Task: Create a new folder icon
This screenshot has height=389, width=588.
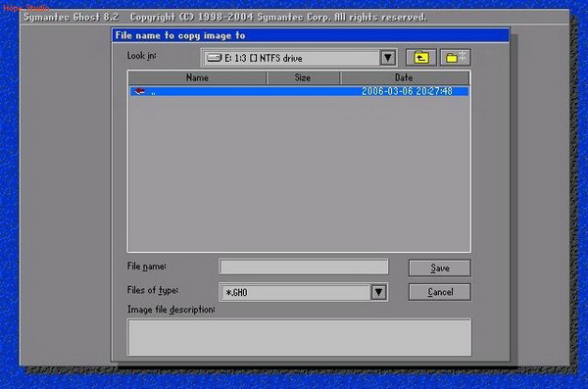Action: pos(456,58)
